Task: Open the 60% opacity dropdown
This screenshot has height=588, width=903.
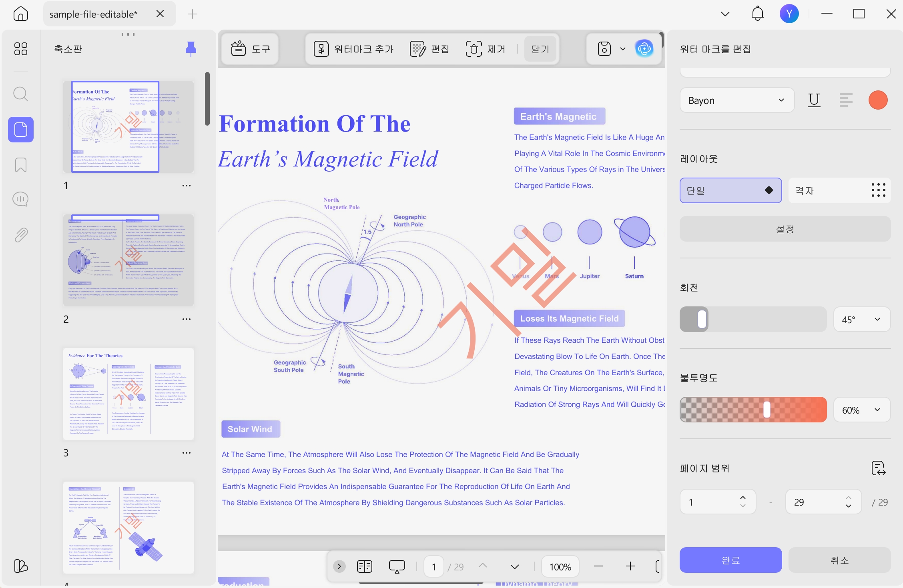Action: pos(862,410)
